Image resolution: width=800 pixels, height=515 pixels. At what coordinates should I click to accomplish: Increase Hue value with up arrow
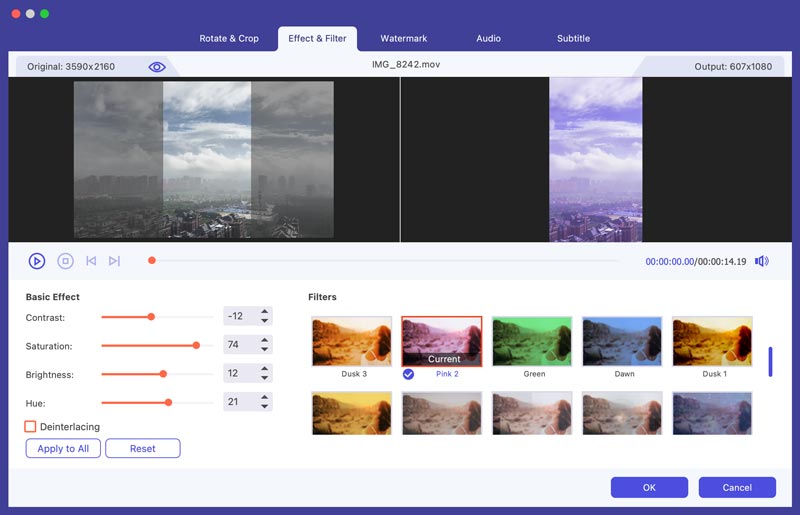pos(265,397)
